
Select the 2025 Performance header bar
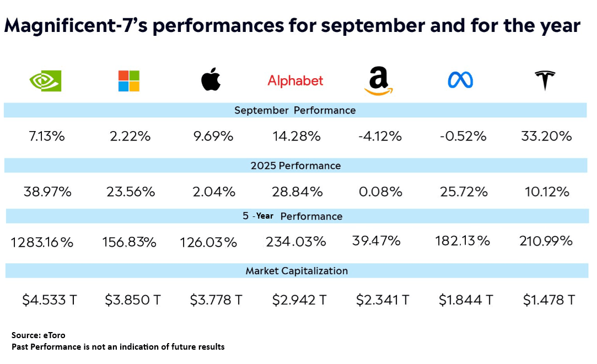click(295, 165)
